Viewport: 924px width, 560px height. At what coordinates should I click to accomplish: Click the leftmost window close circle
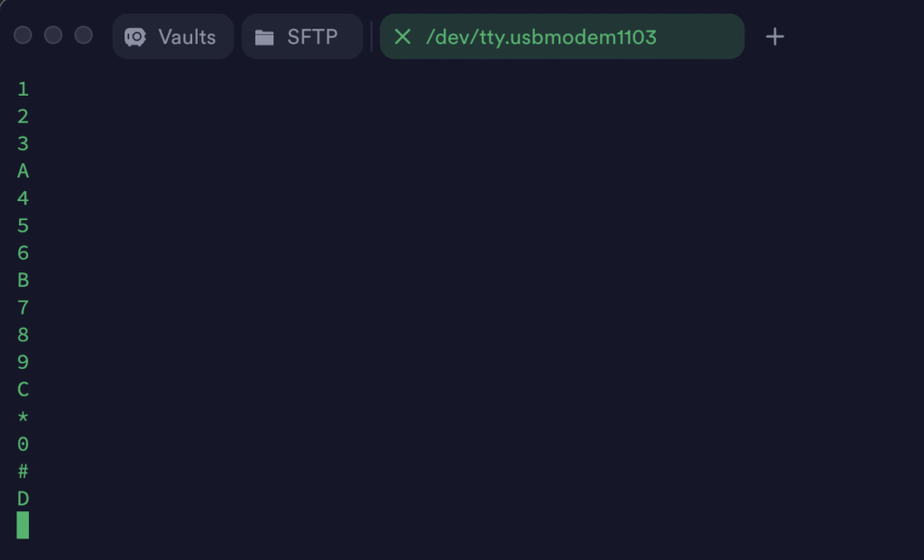(23, 35)
